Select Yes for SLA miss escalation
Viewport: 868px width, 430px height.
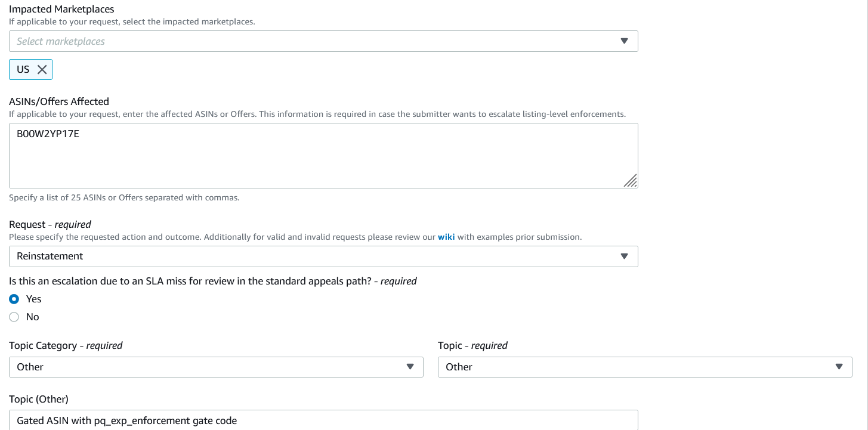(14, 299)
